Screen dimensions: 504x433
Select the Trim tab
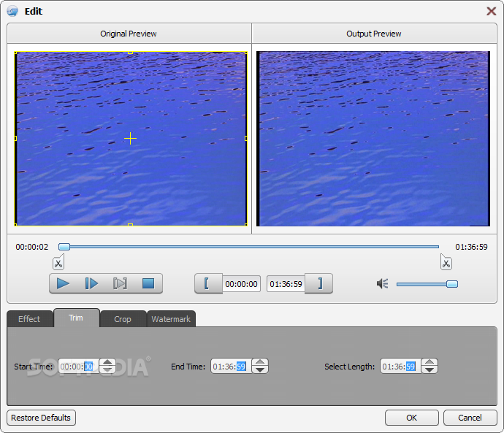pyautogui.click(x=76, y=318)
